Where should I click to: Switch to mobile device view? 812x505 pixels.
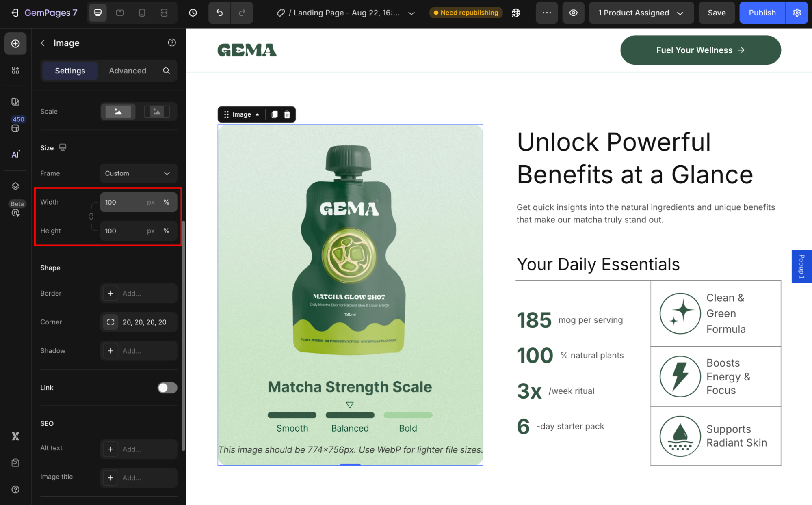[142, 13]
